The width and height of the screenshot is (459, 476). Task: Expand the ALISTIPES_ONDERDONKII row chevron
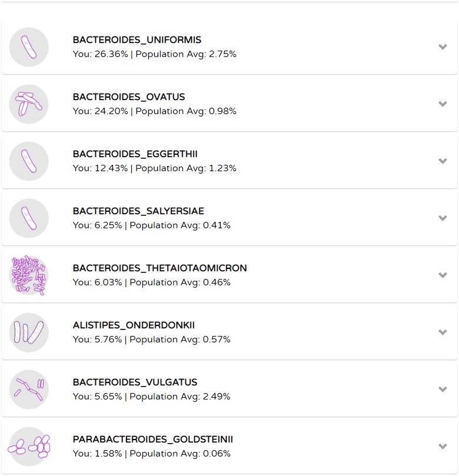tap(443, 332)
